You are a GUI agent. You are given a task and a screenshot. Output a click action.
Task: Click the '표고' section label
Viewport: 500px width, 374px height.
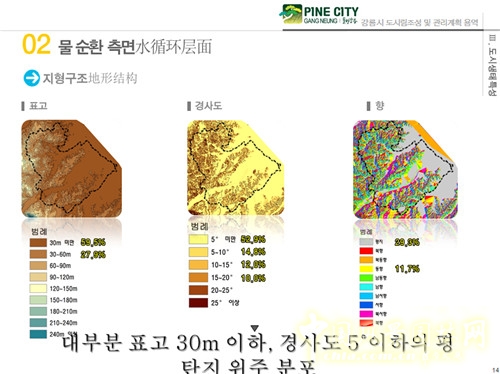point(38,106)
